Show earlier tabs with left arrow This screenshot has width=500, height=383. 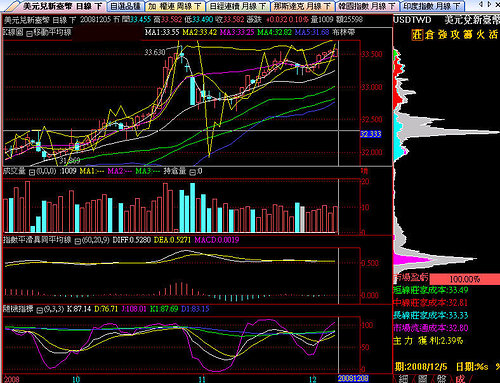tap(481, 4)
